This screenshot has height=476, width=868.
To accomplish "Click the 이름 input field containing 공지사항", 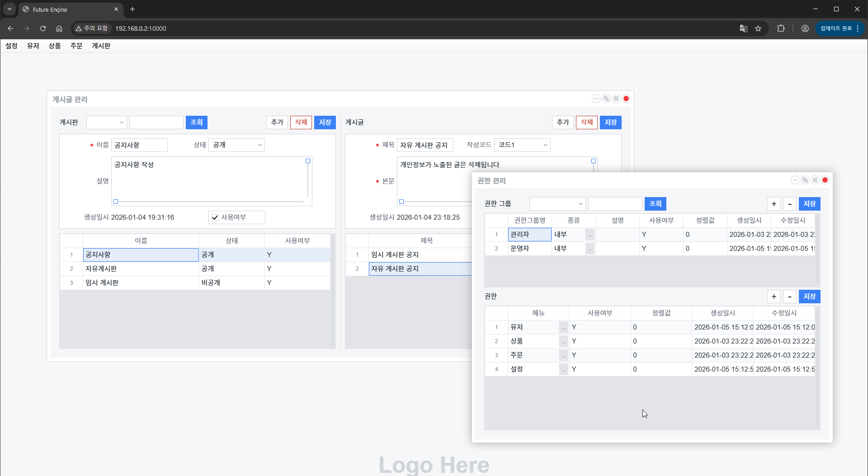I will coord(139,145).
